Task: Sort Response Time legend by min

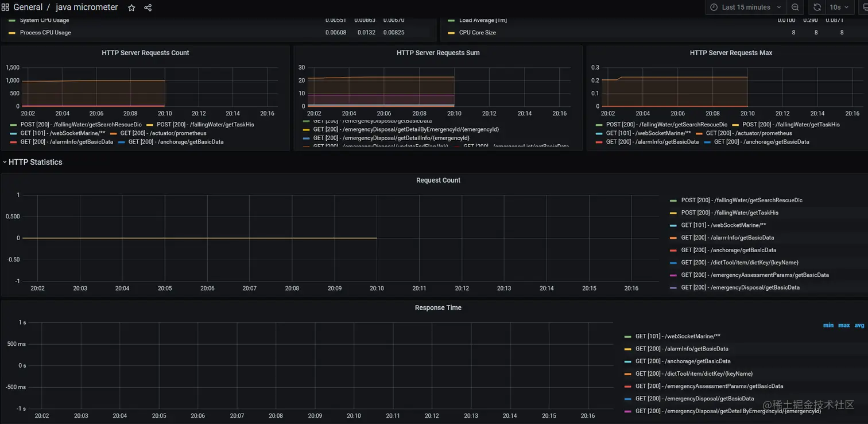Action: (828, 325)
